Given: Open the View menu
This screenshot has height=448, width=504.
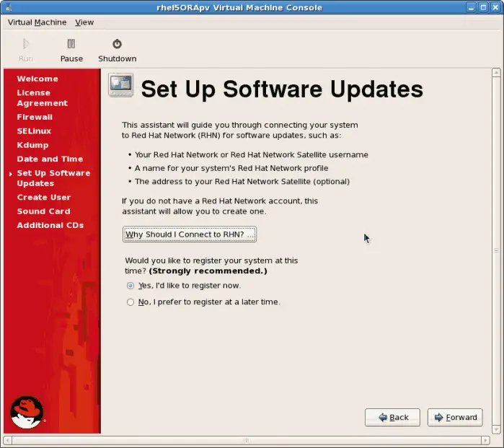Looking at the screenshot, I should tap(84, 22).
